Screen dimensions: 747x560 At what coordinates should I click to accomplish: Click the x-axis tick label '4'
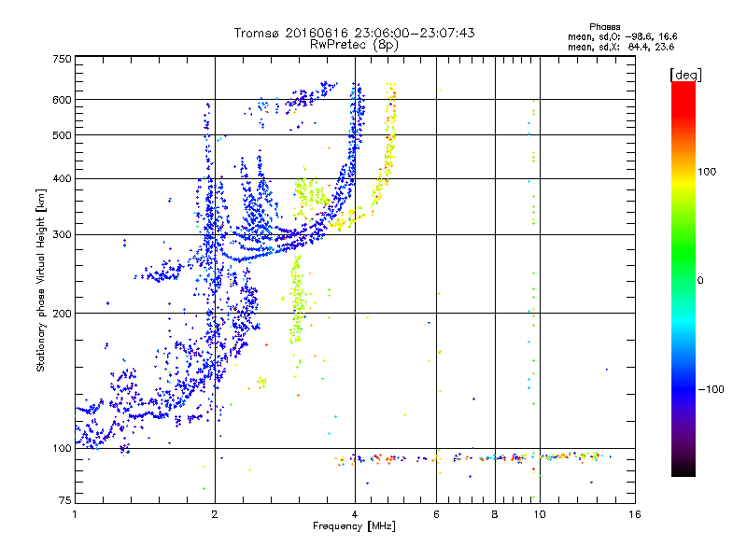pos(355,514)
